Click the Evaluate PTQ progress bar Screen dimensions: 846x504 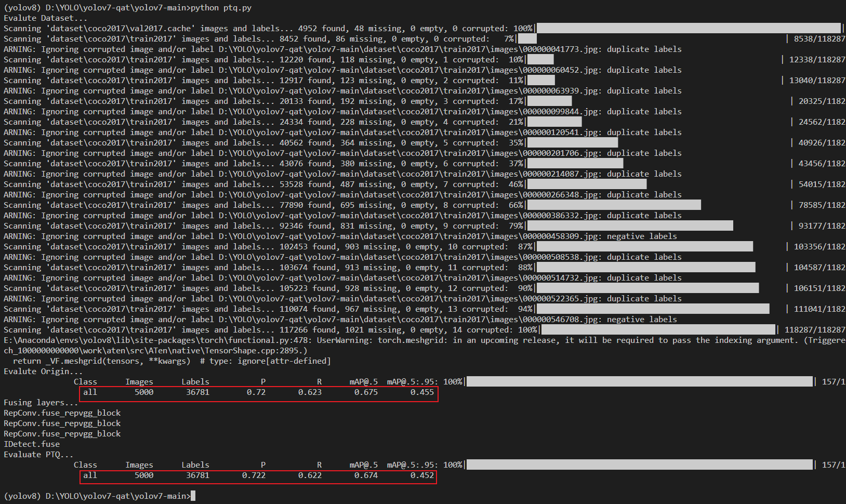(x=639, y=465)
